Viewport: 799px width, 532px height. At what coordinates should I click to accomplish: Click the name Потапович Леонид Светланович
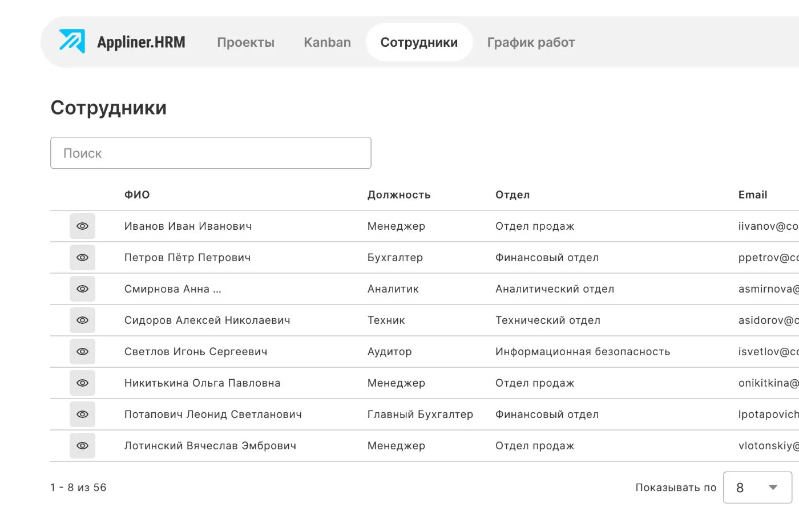213,415
